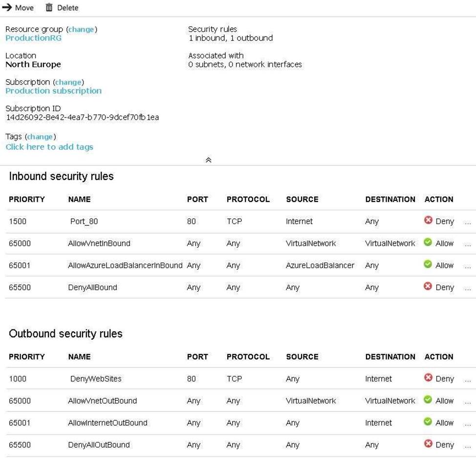Screen dimensions: 476x458
Task: Click the Move arrow icon
Action: pyautogui.click(x=7, y=7)
